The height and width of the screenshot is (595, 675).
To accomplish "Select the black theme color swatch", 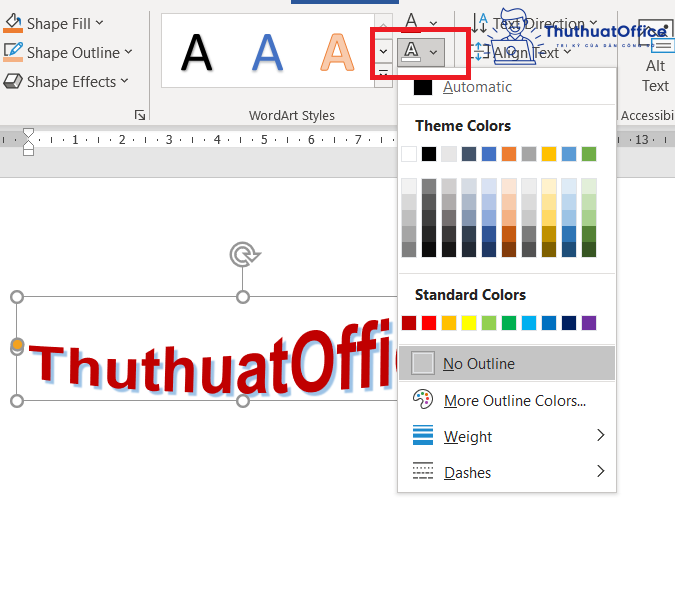I will click(429, 154).
